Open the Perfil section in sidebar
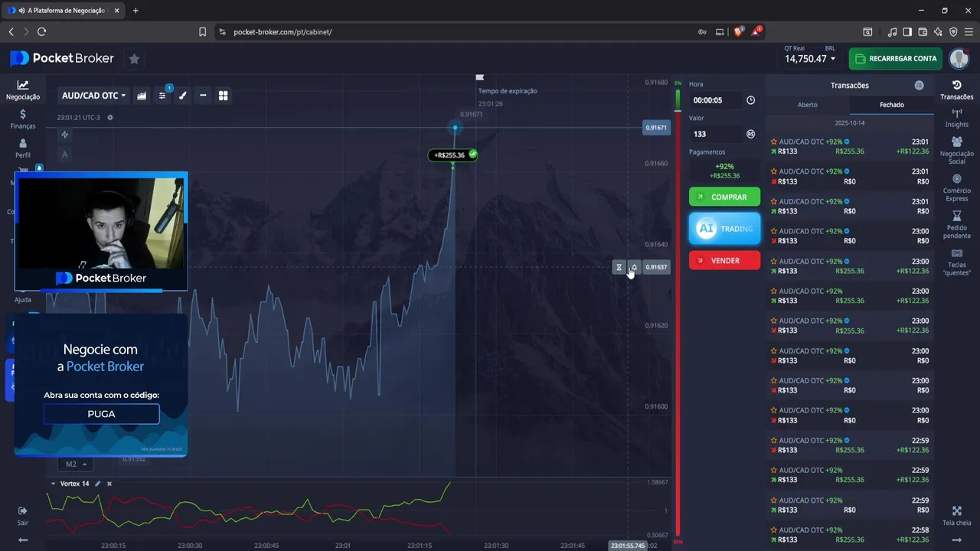This screenshot has width=980, height=551. click(x=23, y=148)
